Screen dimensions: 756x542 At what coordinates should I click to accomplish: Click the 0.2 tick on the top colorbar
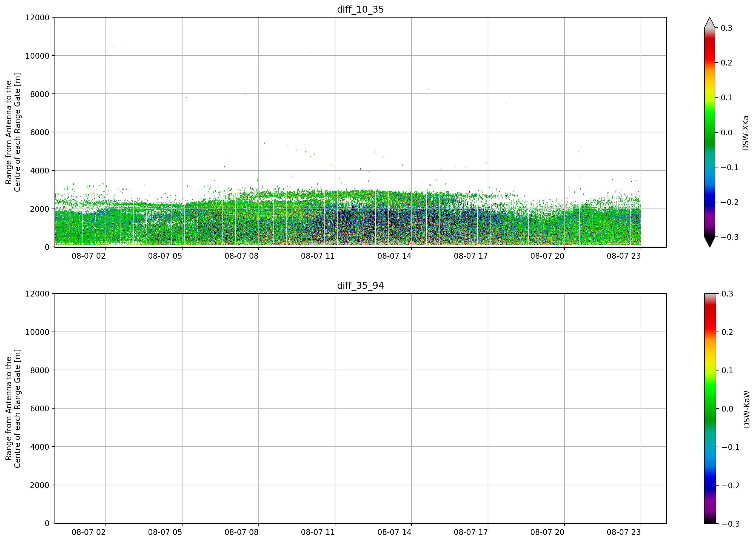tap(726, 63)
